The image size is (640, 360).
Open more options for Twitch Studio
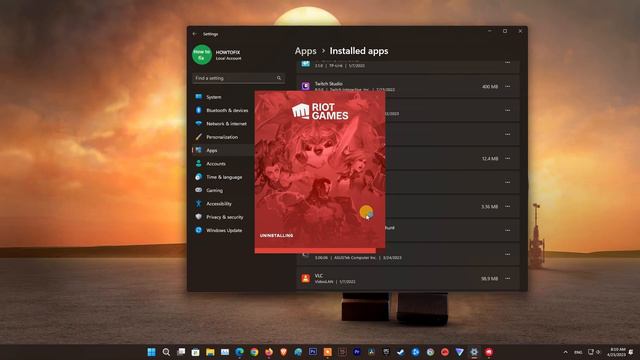(507, 87)
